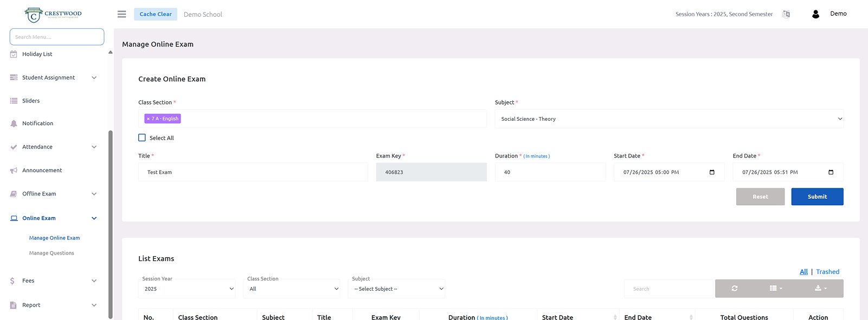
Task: Click the hamburger menu icon
Action: click(x=121, y=14)
